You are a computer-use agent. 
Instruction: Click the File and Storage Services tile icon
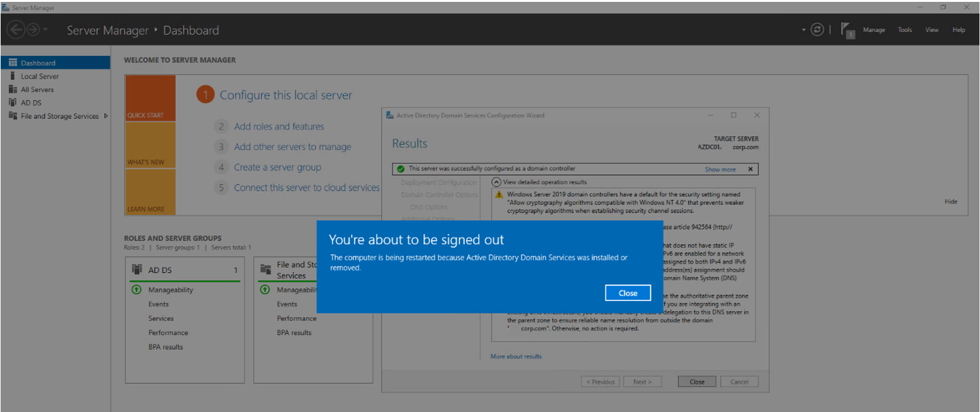[265, 270]
